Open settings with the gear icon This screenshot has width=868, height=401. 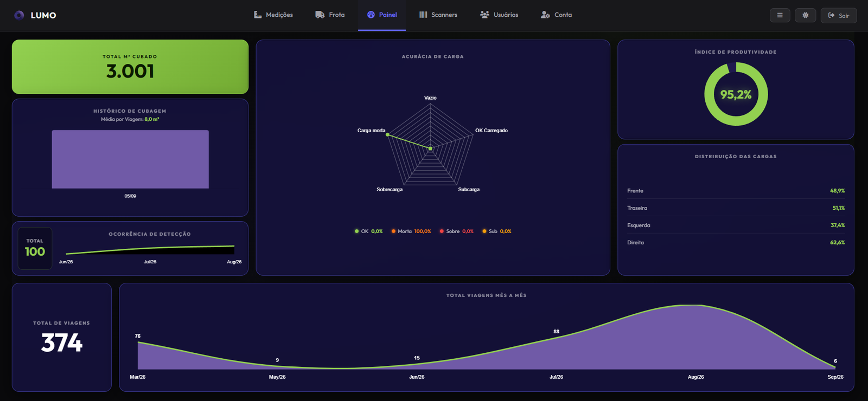pos(805,15)
